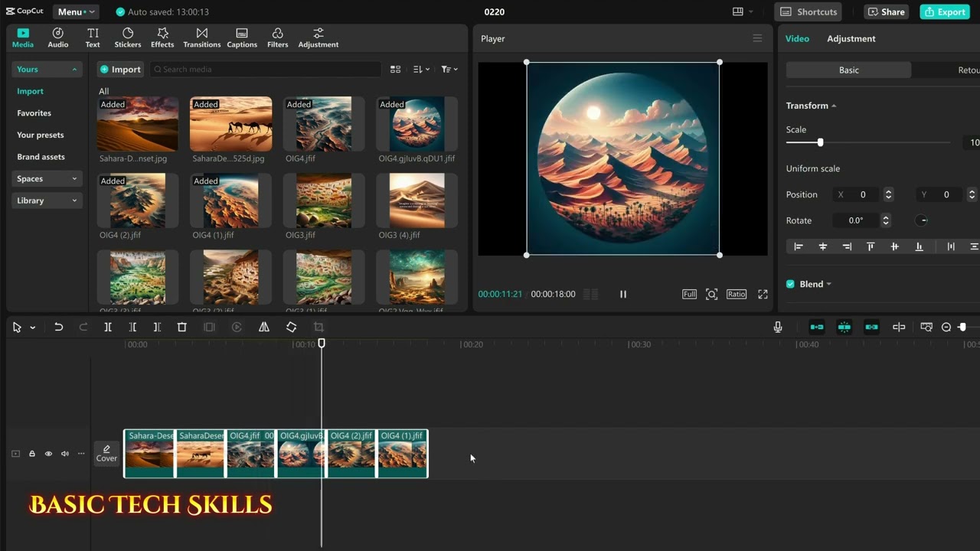Expand the Blend options arrow
The image size is (980, 551).
[x=828, y=284]
